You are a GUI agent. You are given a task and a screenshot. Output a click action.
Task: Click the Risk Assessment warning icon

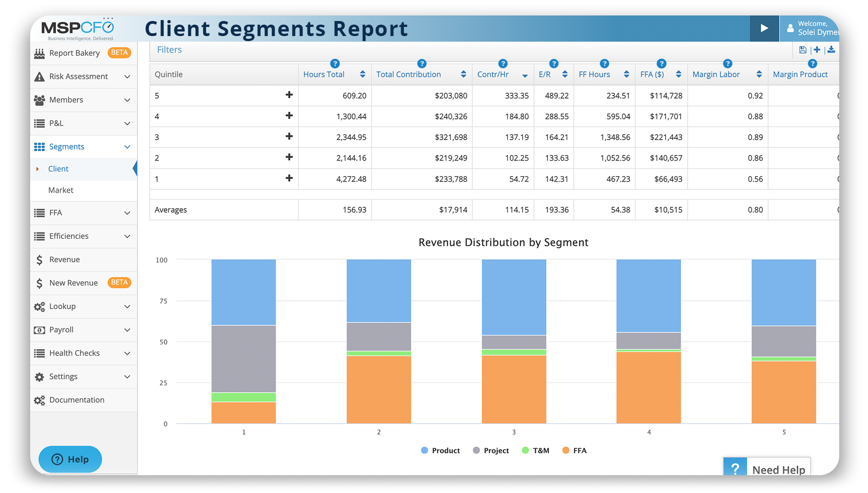(x=40, y=77)
